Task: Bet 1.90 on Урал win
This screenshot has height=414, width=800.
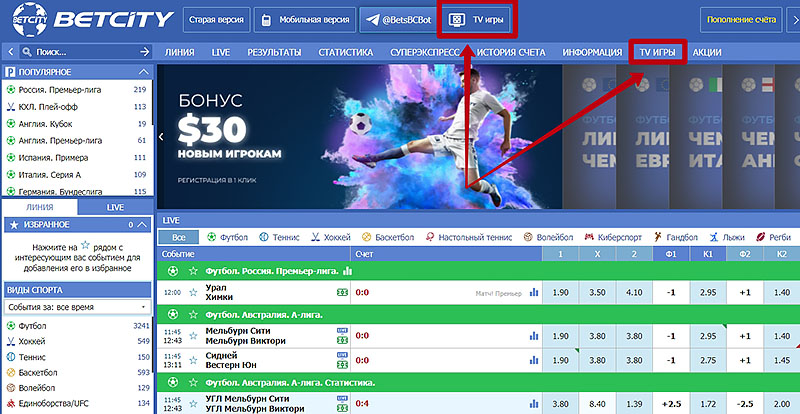Action: pyautogui.click(x=560, y=293)
